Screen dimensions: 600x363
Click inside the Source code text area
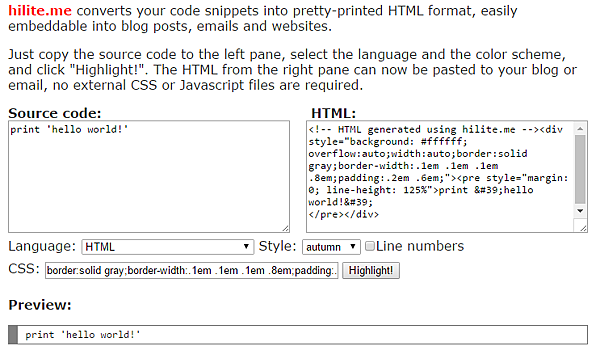[x=149, y=176]
